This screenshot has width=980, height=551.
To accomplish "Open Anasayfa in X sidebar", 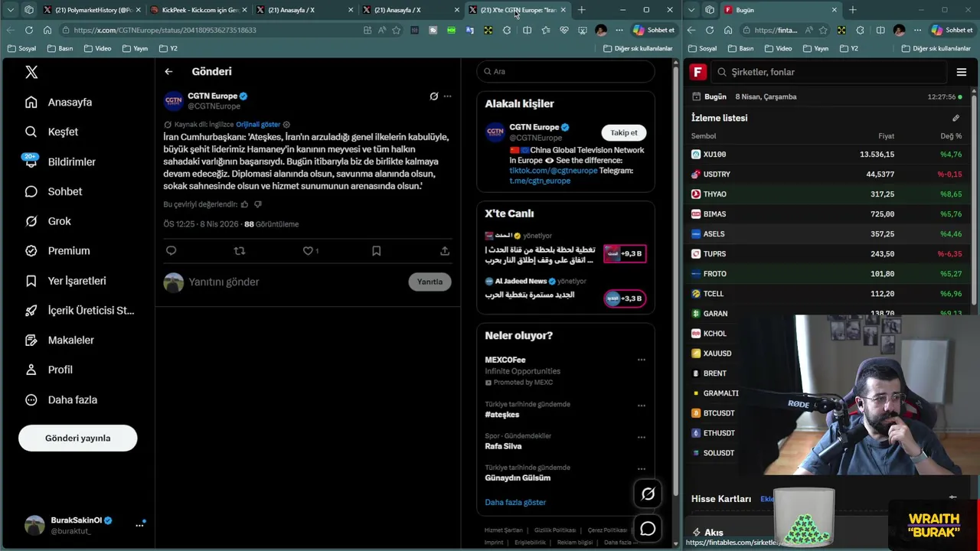I will 58,102.
